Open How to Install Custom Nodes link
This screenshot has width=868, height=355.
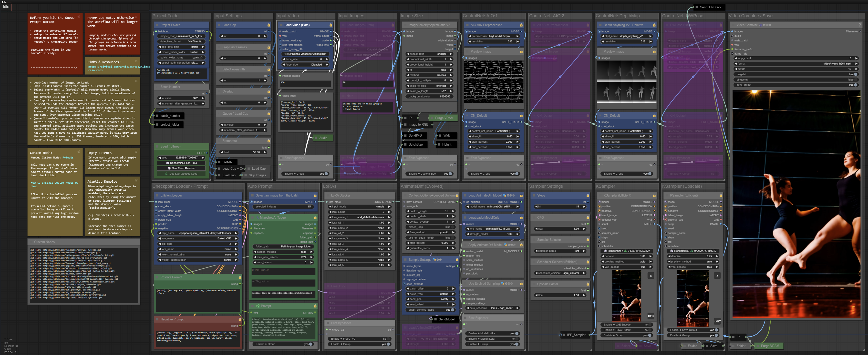pyautogui.click(x=54, y=184)
